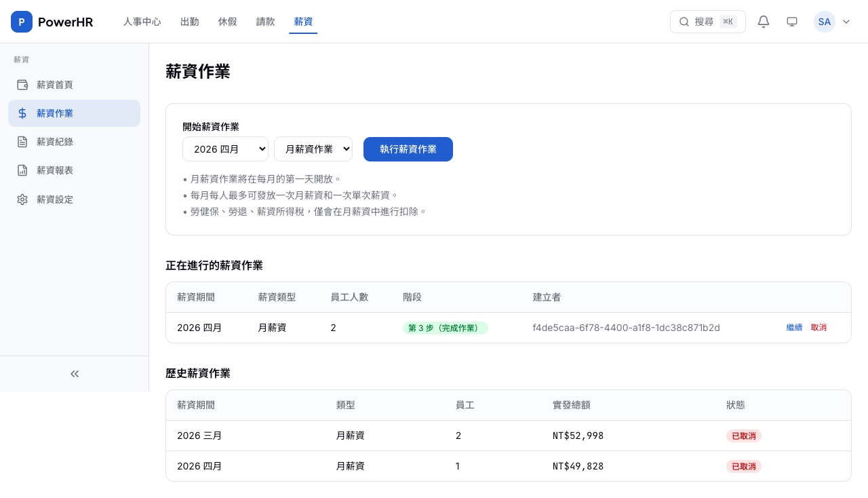Click 取消 link for ongoing payroll
This screenshot has height=498, width=868.
click(818, 328)
